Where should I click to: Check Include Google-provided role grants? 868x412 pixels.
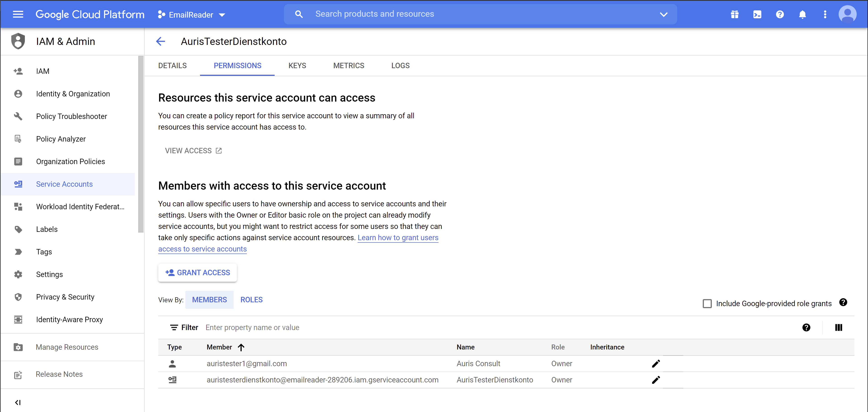pyautogui.click(x=707, y=304)
